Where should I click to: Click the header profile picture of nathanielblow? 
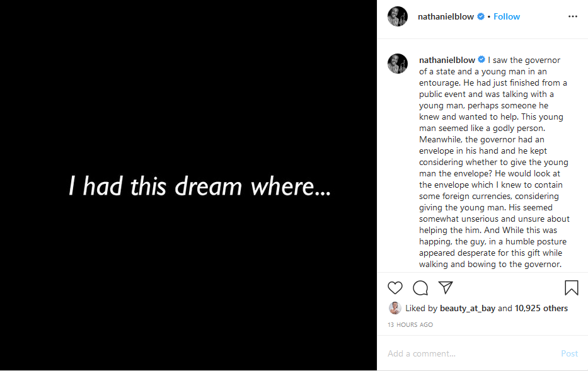[398, 16]
